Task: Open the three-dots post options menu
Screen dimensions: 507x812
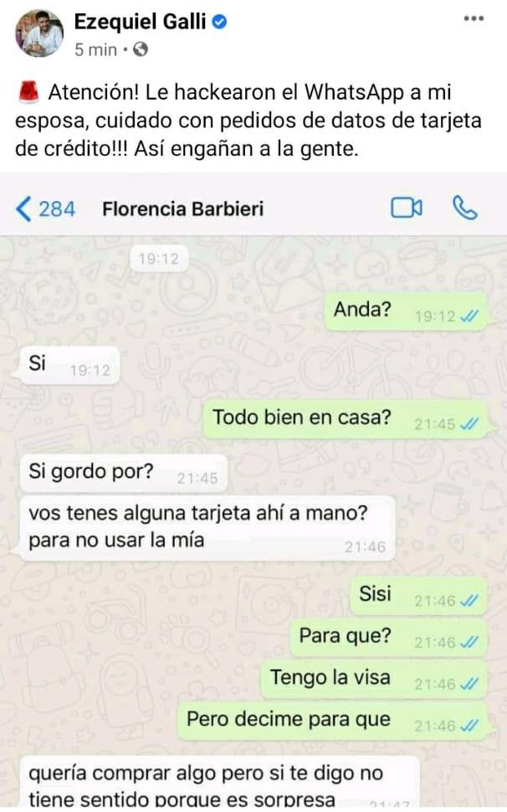Action: pyautogui.click(x=474, y=18)
